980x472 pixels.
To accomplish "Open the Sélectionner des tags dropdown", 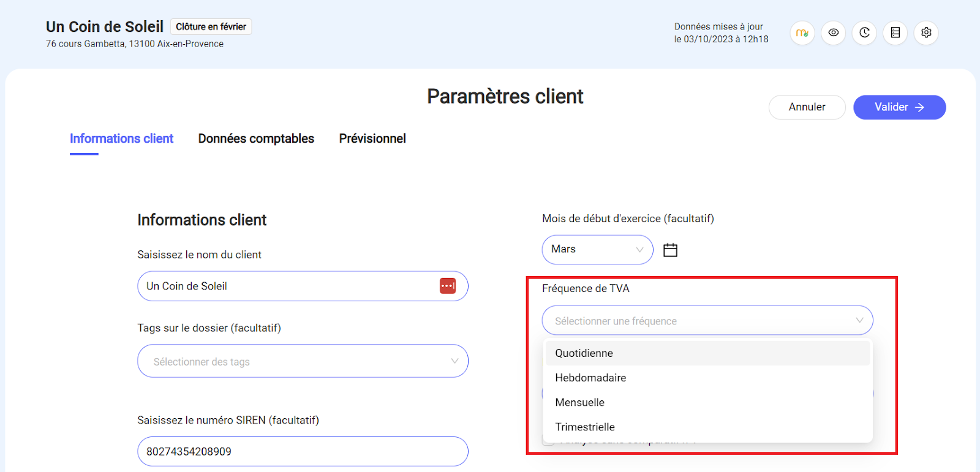I will pyautogui.click(x=303, y=361).
